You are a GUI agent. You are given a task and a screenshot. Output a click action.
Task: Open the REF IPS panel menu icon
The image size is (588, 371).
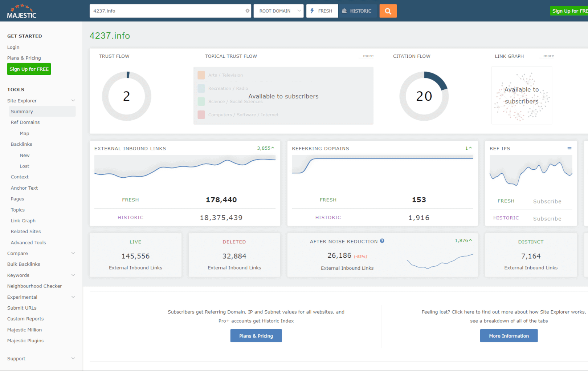(x=569, y=148)
